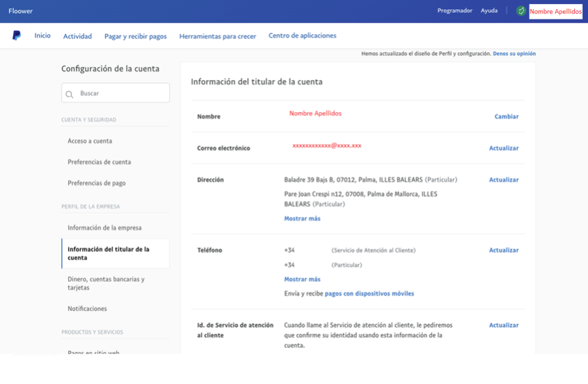Expand Mostrar más under Dirección
588x384 pixels.
[x=302, y=218]
